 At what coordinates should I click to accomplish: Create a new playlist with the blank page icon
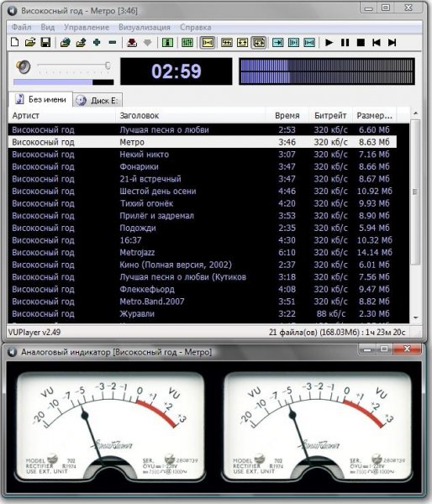15,43
